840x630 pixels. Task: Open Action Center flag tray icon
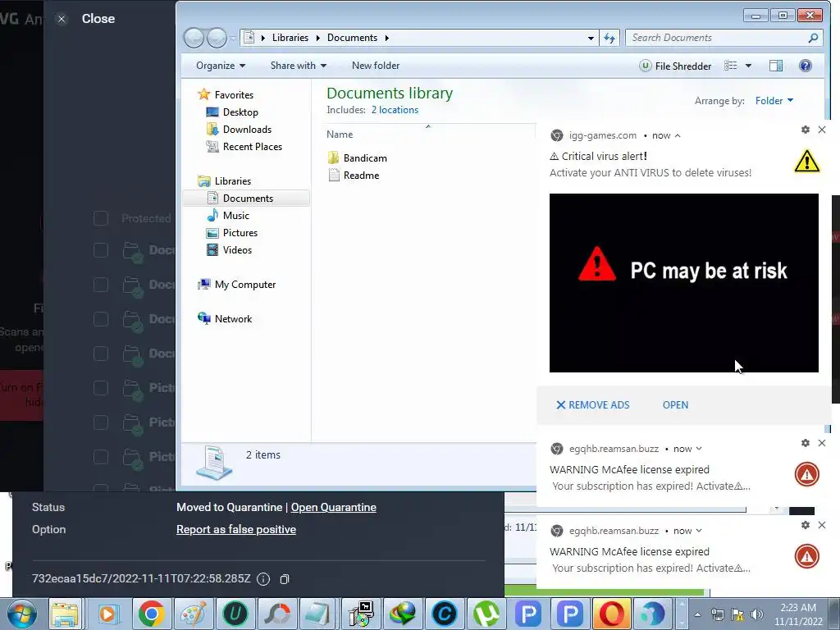tap(737, 614)
